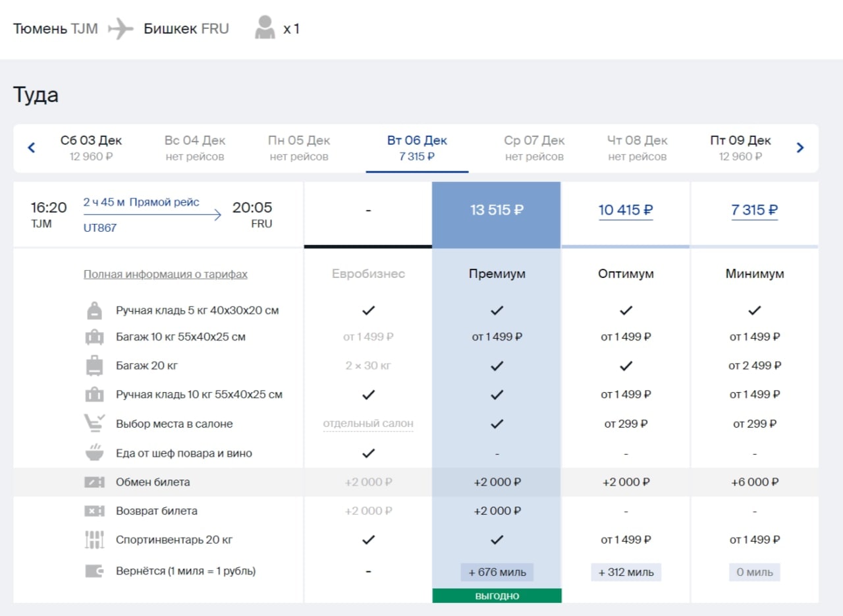
Task: Click the 0 миль badge
Action: click(x=755, y=572)
